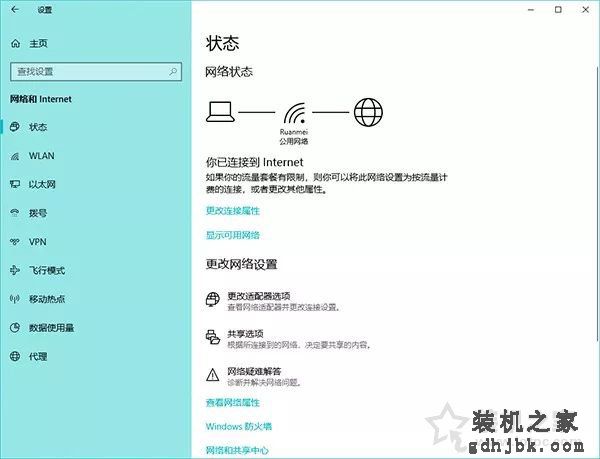
Task: Select the 状态 globe icon in the sidebar
Action: (15, 127)
